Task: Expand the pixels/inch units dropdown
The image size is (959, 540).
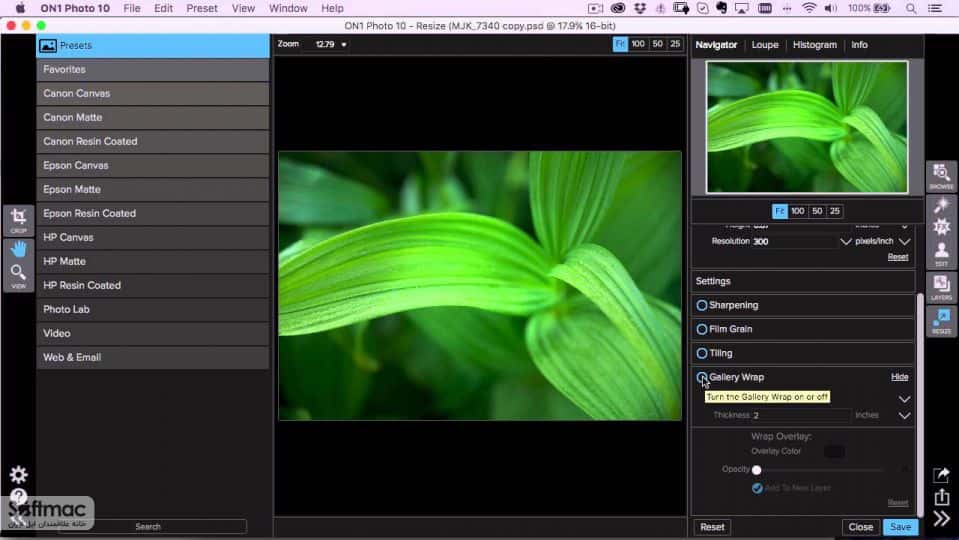Action: (905, 242)
